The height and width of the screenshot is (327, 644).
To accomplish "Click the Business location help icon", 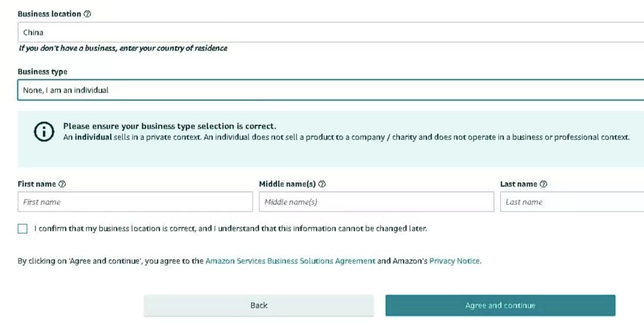I will click(x=88, y=14).
